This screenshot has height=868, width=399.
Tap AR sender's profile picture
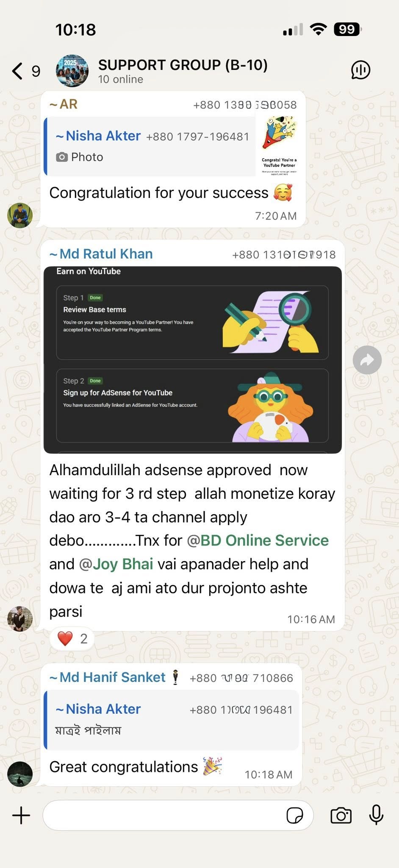[x=20, y=215]
